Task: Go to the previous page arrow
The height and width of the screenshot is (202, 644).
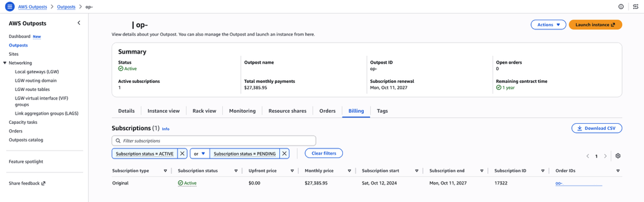Action: pos(588,156)
